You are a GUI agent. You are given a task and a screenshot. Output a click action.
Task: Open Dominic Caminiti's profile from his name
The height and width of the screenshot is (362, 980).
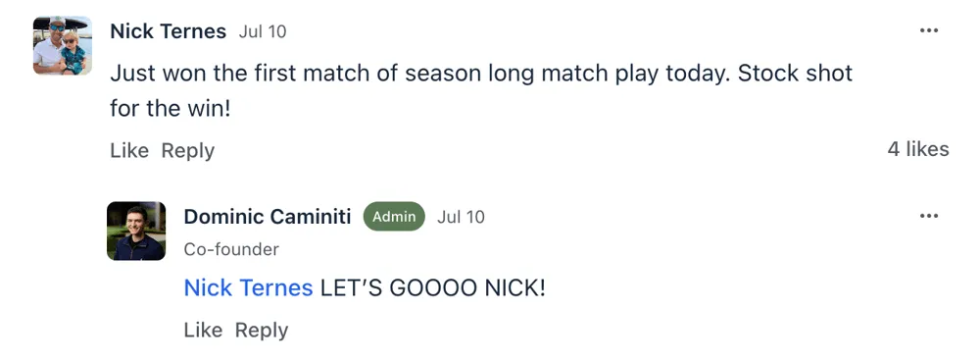point(267,217)
